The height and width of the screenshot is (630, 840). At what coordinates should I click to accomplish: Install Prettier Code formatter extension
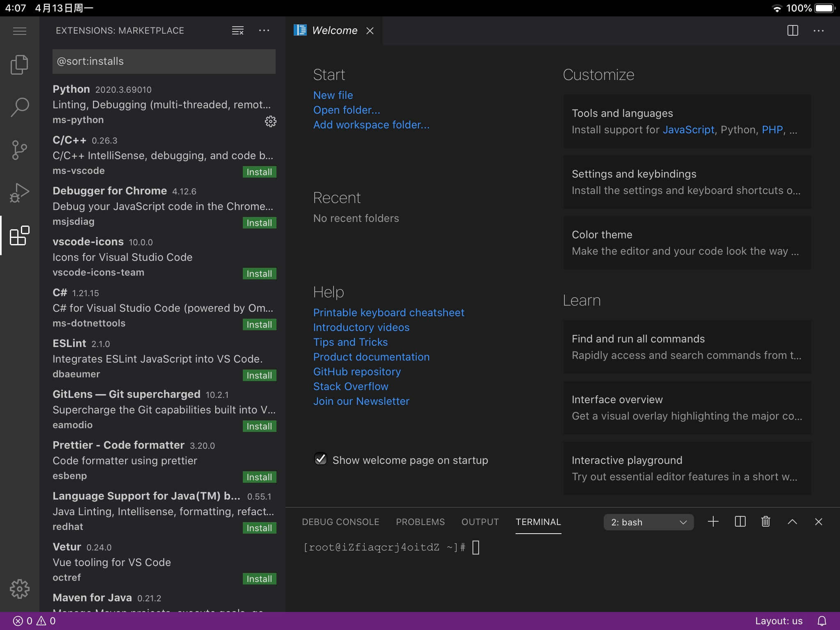pos(259,477)
